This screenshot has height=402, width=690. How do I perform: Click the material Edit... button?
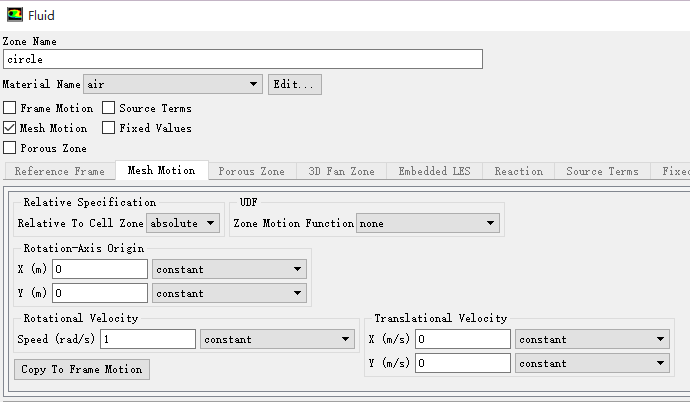[x=295, y=84]
